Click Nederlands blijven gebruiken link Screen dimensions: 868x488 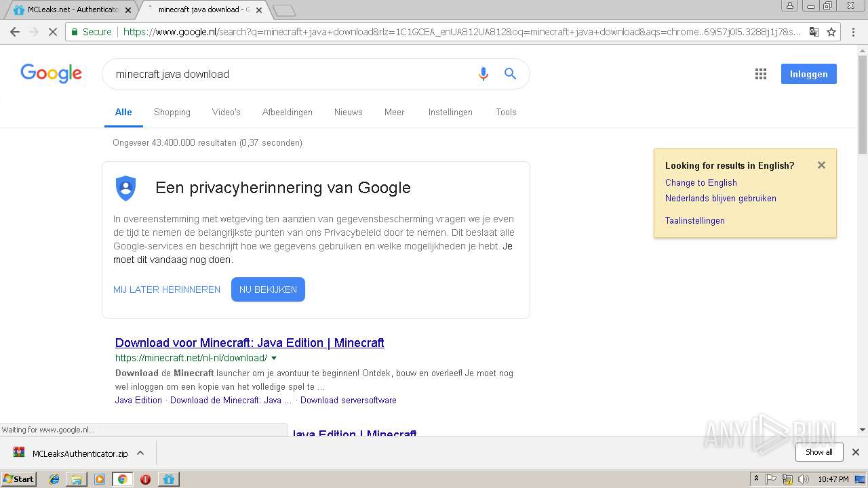[x=720, y=198]
